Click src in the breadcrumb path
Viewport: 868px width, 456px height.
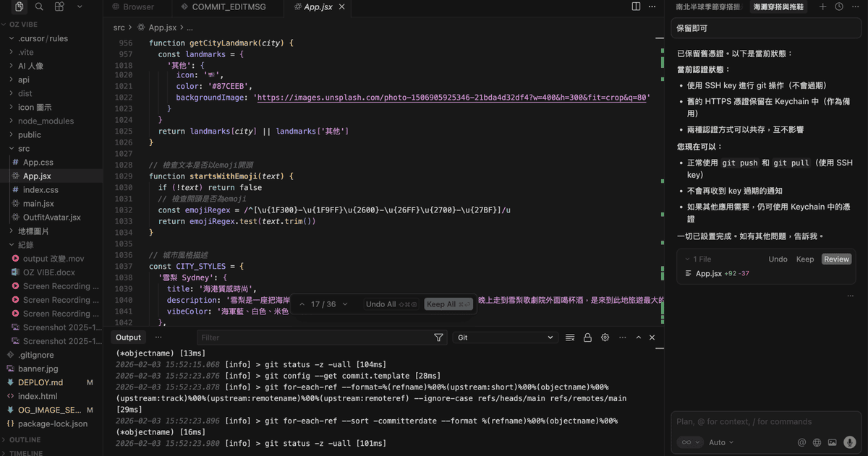pos(119,27)
